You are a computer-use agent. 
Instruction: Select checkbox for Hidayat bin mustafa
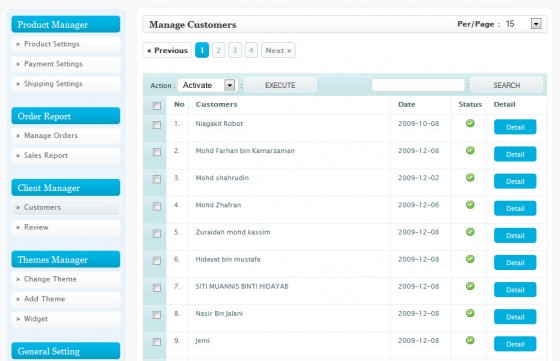pos(156,261)
